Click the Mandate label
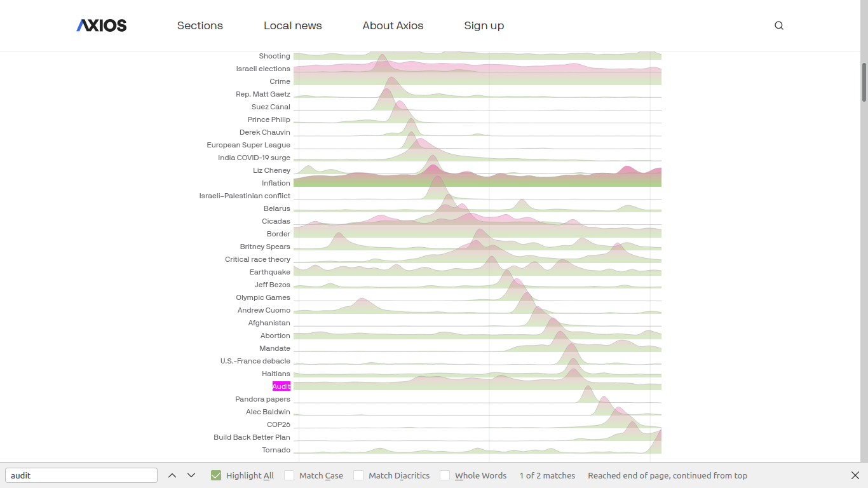Screen dimensions: 868x488 (275, 348)
